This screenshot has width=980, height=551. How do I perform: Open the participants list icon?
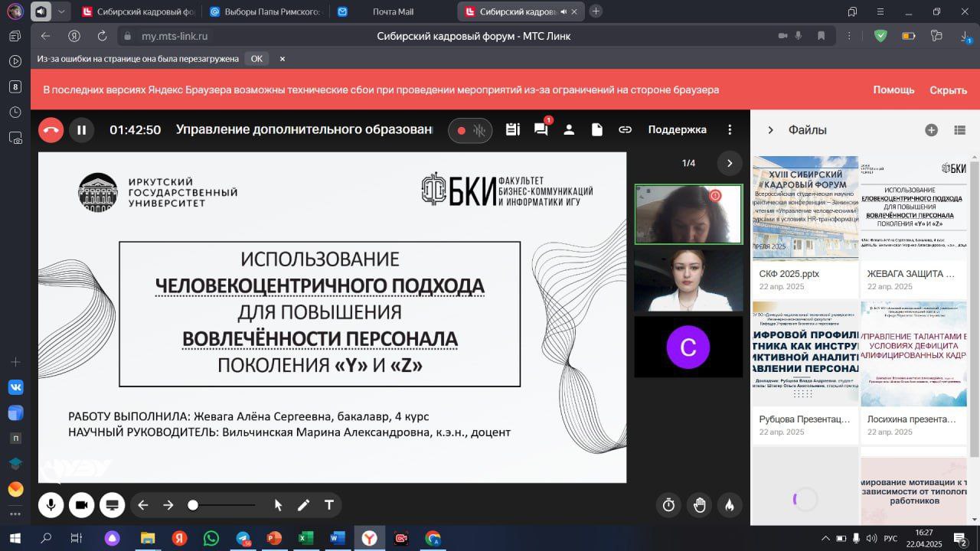click(x=569, y=129)
